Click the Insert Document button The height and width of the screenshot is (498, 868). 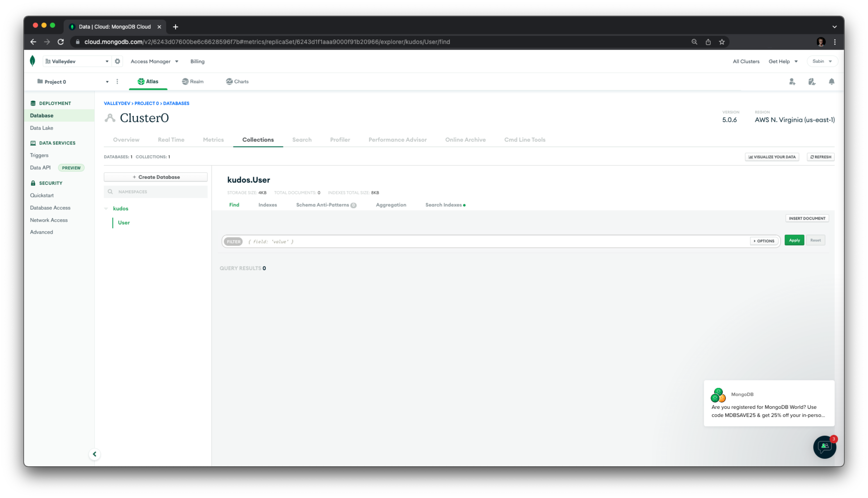(x=807, y=218)
